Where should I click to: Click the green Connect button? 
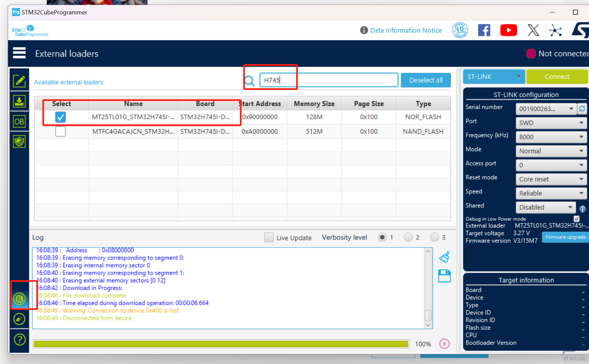[x=557, y=77]
